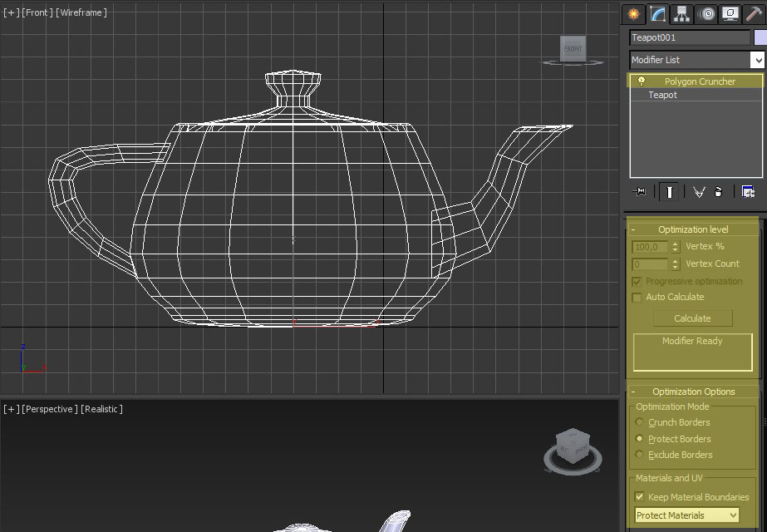Enable the Auto Calculate checkbox

637,298
